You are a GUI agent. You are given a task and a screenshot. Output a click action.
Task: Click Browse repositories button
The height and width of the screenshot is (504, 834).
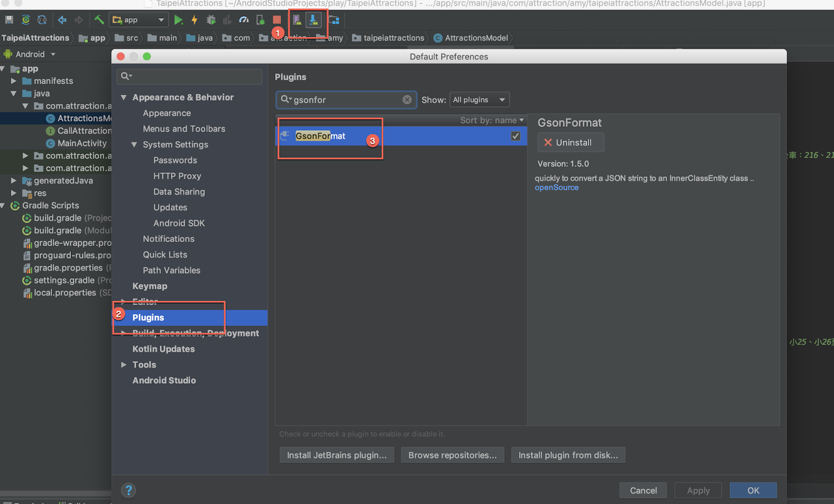pyautogui.click(x=452, y=455)
